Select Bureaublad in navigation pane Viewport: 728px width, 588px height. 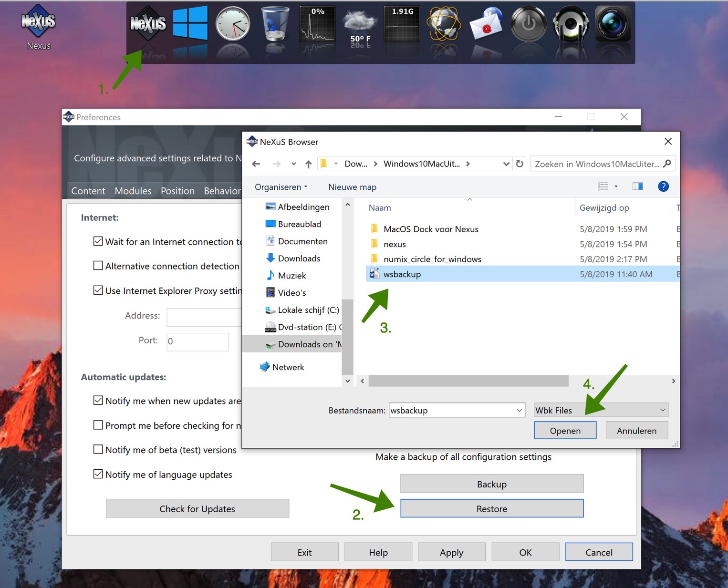pyautogui.click(x=300, y=224)
